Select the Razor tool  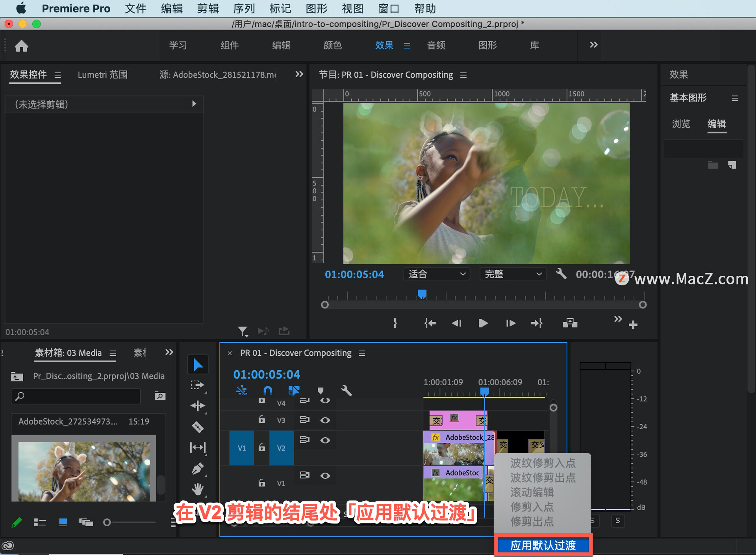tap(198, 427)
